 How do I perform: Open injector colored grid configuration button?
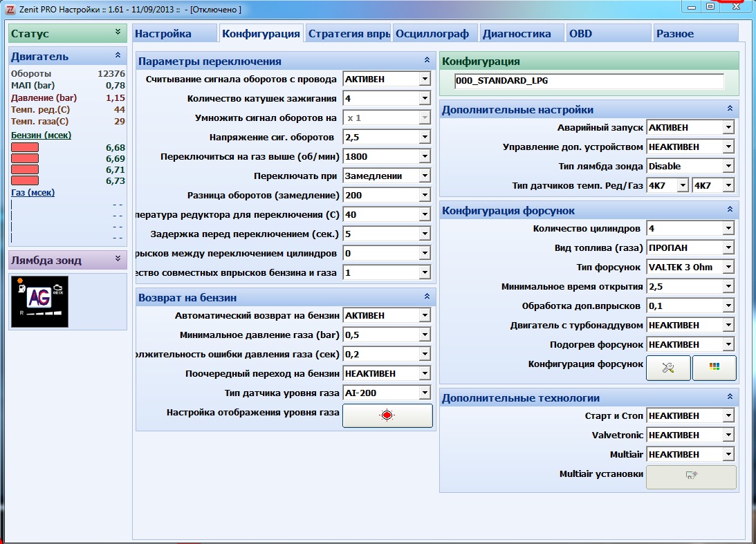click(714, 368)
